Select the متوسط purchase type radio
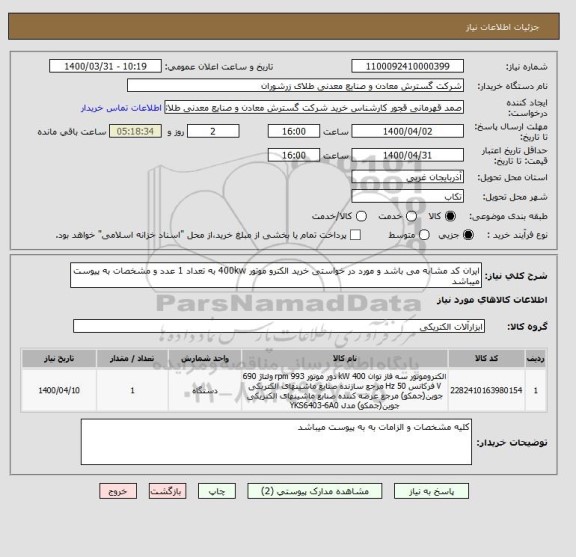Screen dimensions: 576x557 tap(424, 235)
